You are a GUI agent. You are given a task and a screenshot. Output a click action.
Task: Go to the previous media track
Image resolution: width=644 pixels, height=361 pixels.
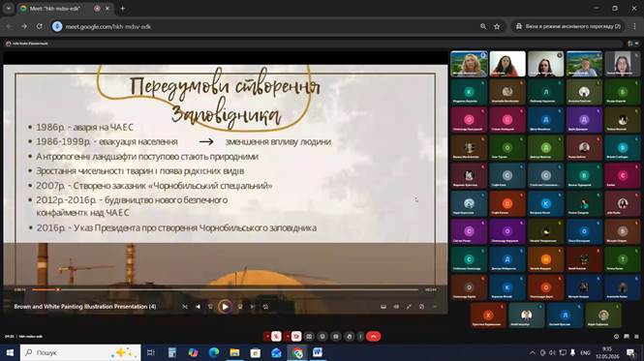[x=198, y=307]
